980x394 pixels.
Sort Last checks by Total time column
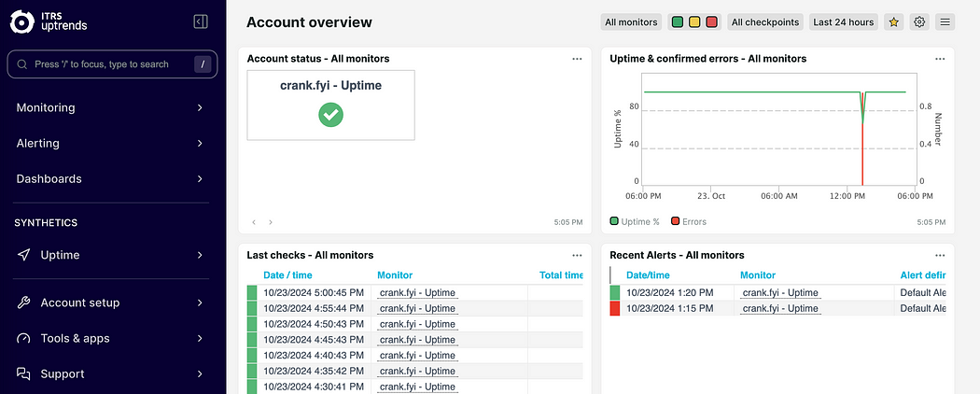pos(561,275)
